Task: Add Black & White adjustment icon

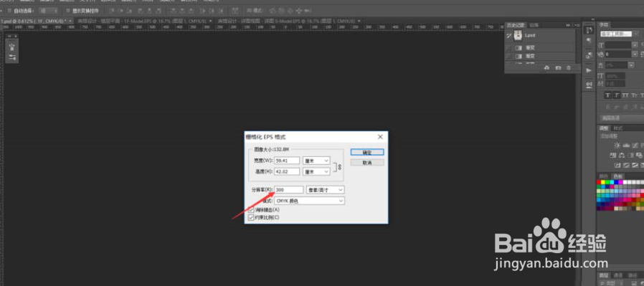Action: [630, 155]
